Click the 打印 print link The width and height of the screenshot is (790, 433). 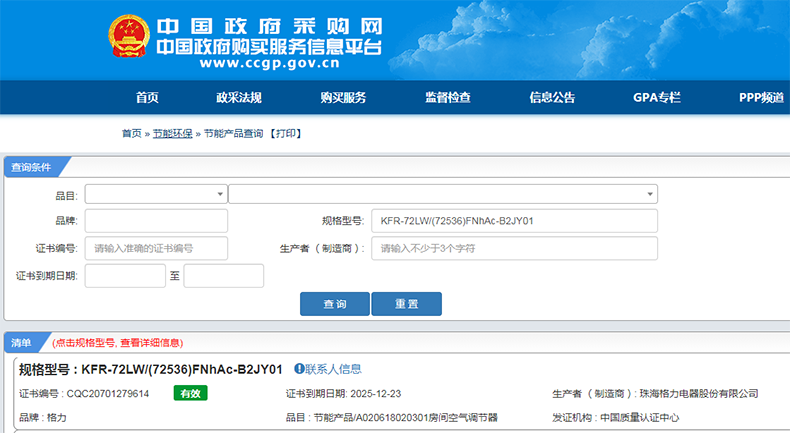tap(285, 133)
